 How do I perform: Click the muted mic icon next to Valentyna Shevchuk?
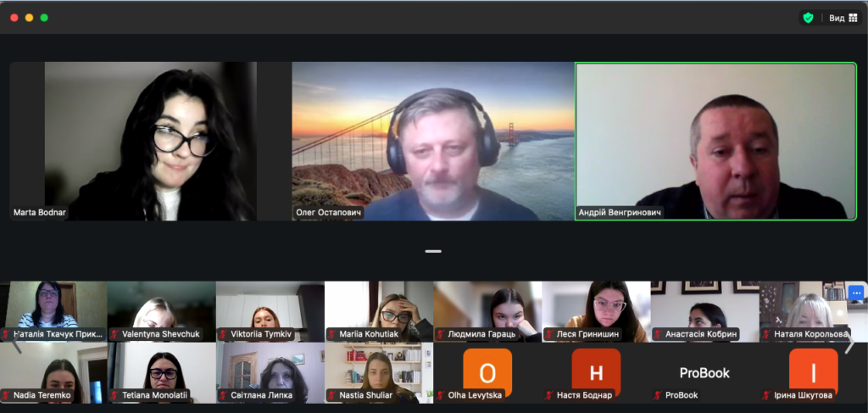click(114, 334)
